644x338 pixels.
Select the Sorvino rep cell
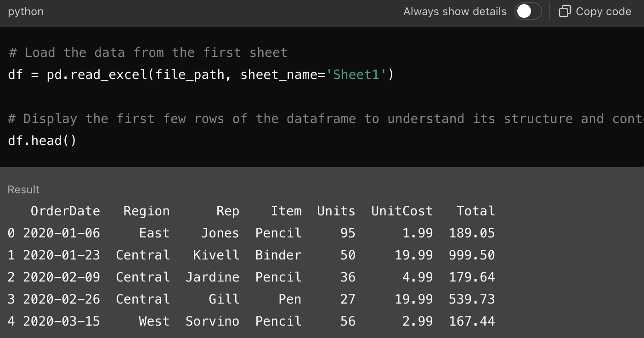212,321
